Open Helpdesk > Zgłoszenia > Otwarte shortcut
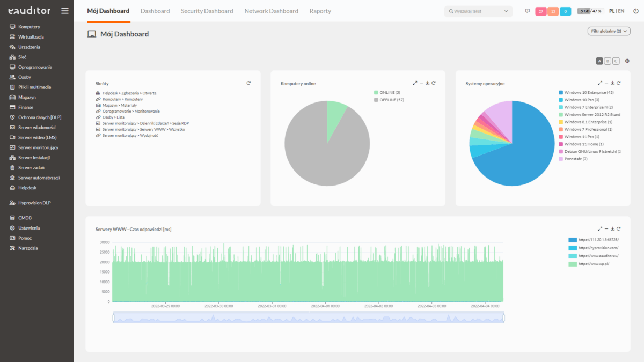Image resolution: width=644 pixels, height=362 pixels. 129,93
